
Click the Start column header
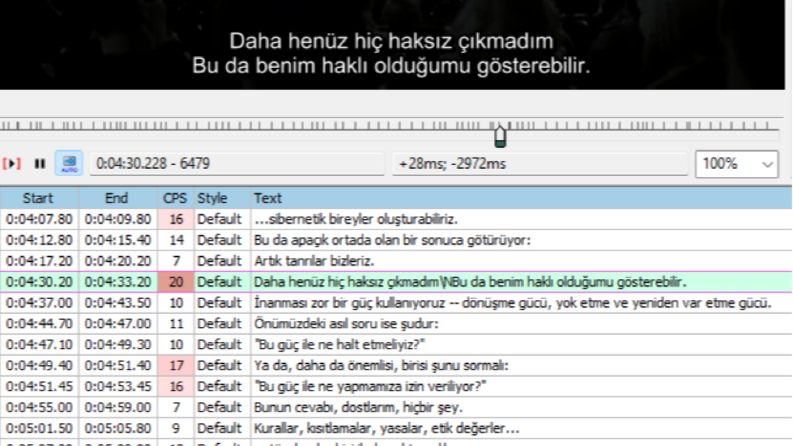39,198
